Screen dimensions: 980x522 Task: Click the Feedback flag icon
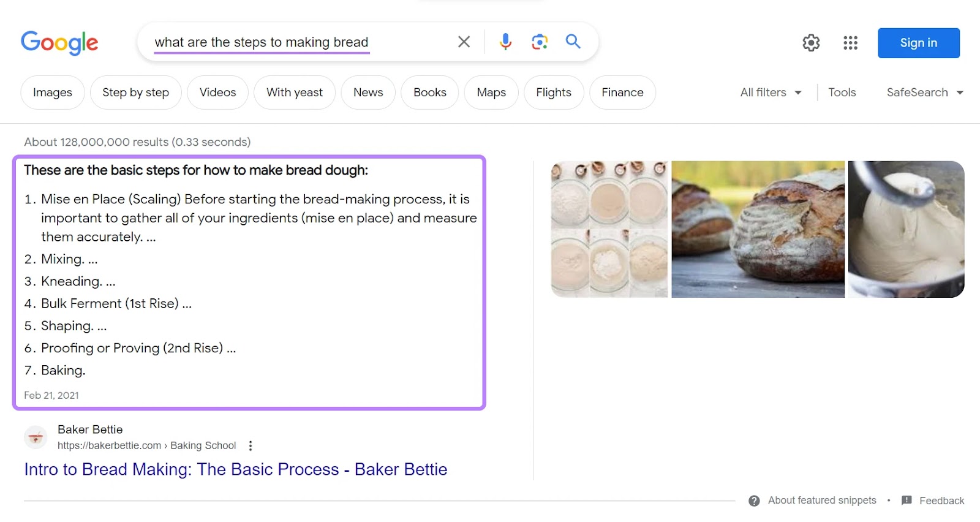click(x=907, y=501)
